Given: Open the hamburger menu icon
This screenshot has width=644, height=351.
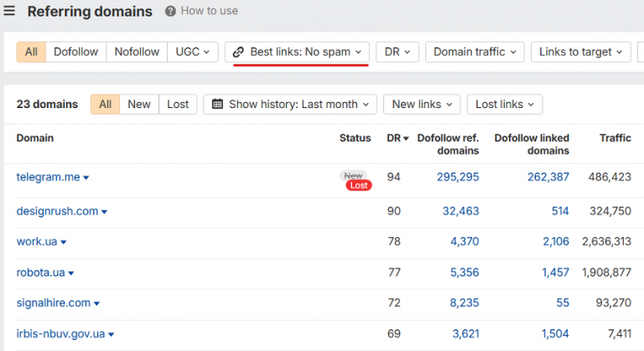Looking at the screenshot, I should click(9, 11).
